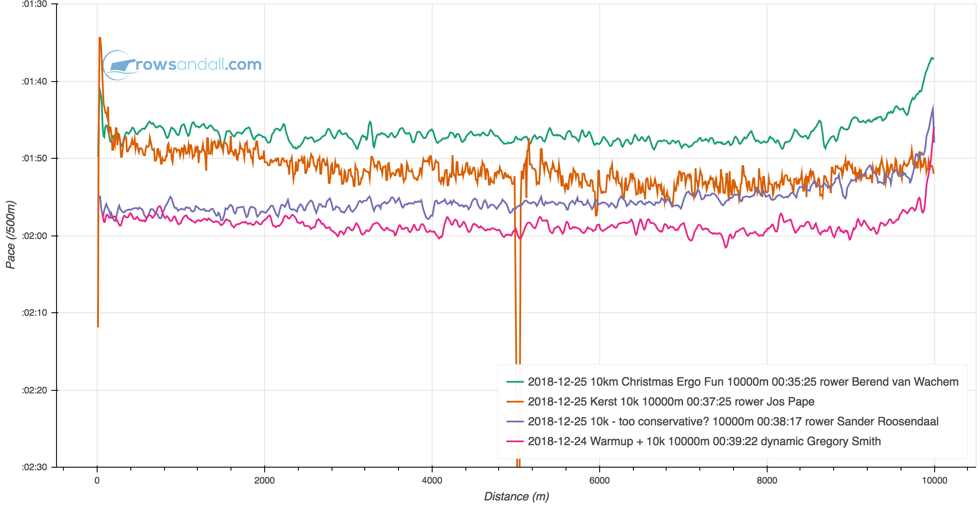The width and height of the screenshot is (980, 506).
Task: Click the :02:00 pace tick label
Action: [35, 236]
